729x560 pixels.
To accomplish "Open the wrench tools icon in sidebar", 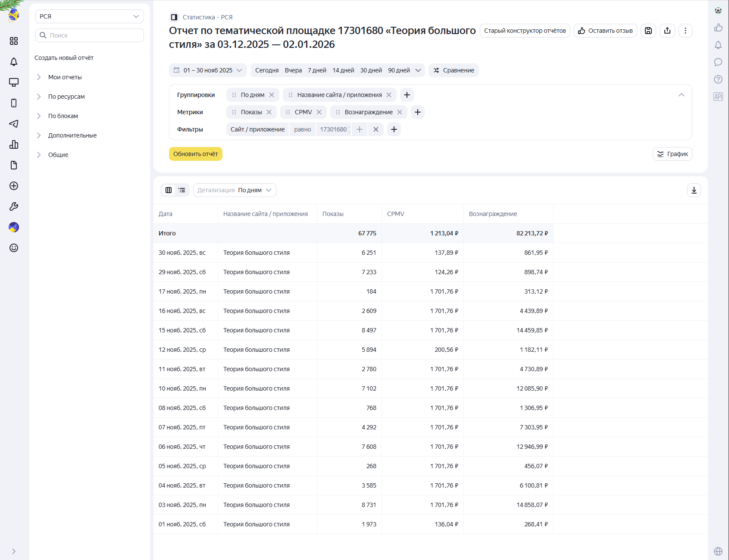I will click(14, 206).
